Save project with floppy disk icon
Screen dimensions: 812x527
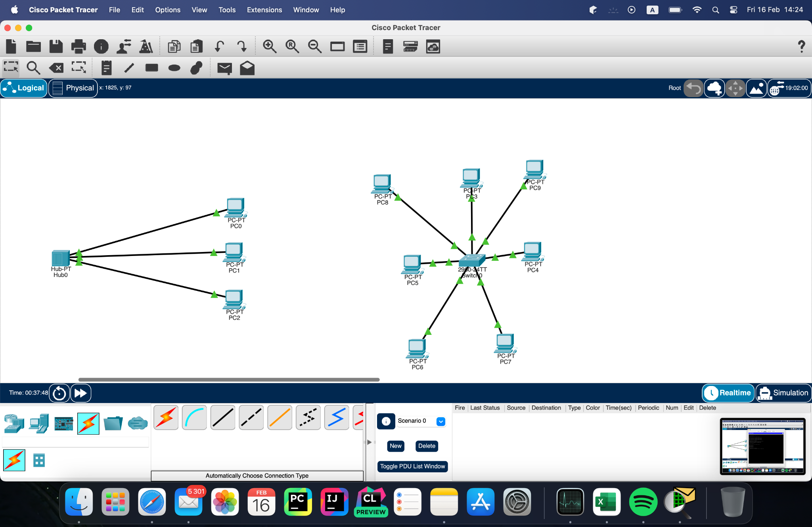coord(56,46)
